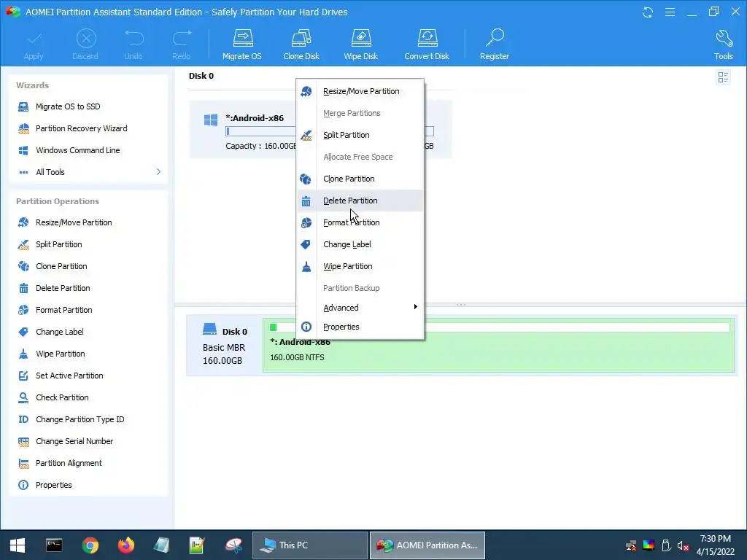Launch Clone Disk from the toolbar
Image resolution: width=747 pixels, height=560 pixels.
coord(301,44)
